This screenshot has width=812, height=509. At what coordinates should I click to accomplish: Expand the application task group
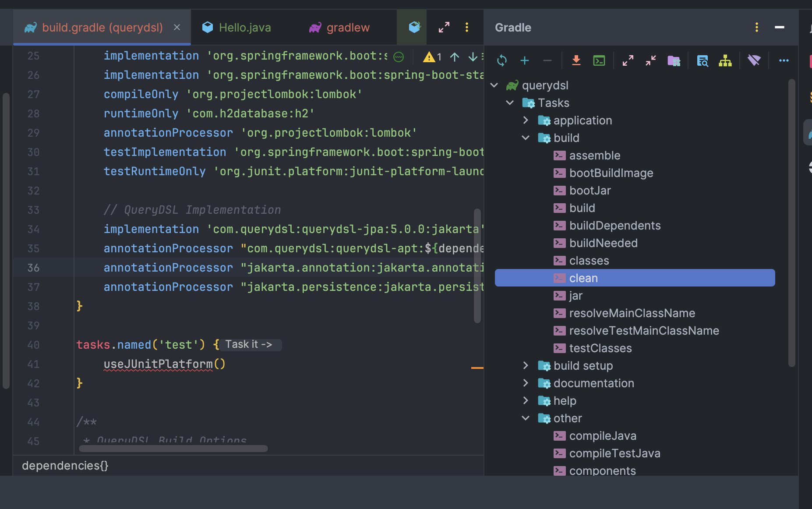point(526,120)
